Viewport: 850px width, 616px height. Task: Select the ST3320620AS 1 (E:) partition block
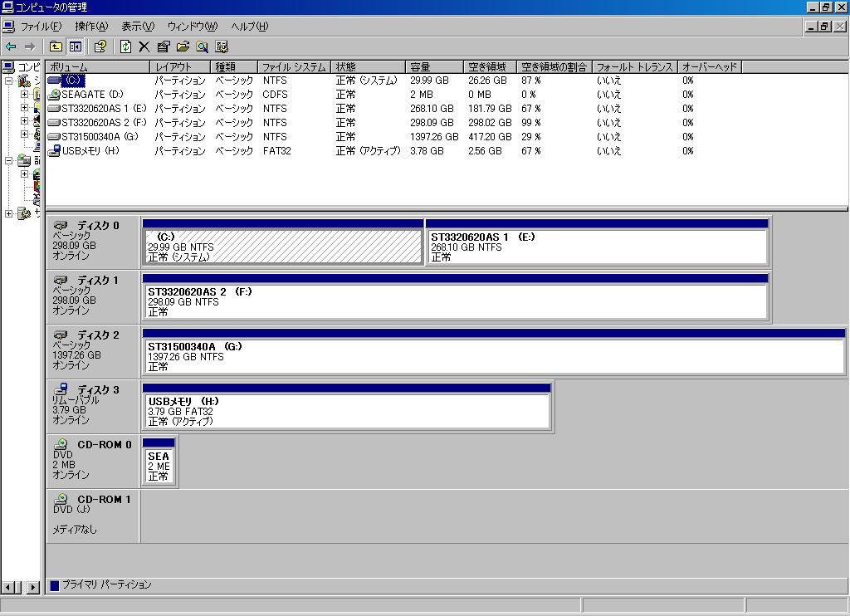coord(598,242)
